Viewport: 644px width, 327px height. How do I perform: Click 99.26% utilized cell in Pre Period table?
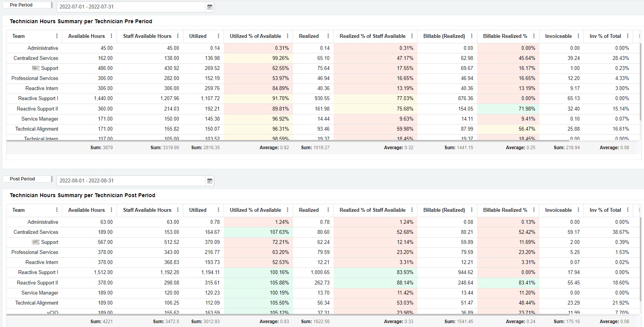pyautogui.click(x=258, y=58)
